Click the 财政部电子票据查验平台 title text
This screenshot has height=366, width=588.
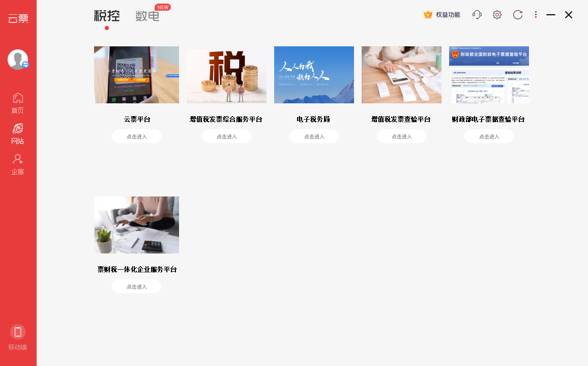(488, 120)
